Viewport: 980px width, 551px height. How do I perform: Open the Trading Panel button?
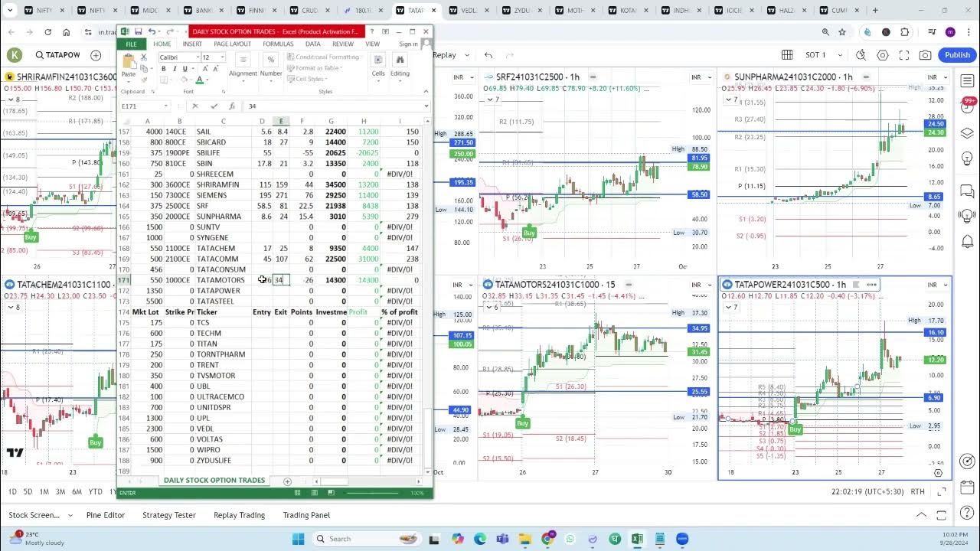pyautogui.click(x=306, y=515)
